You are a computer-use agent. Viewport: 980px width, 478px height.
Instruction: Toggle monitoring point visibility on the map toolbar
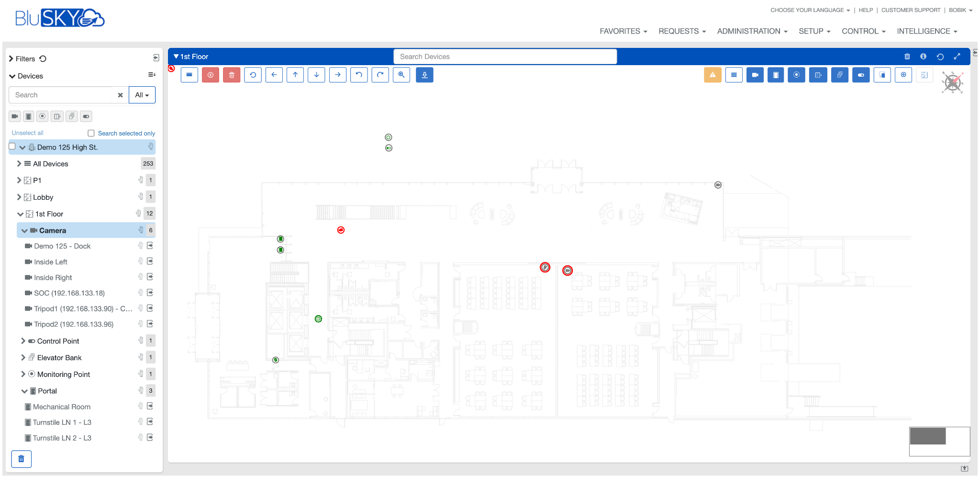coord(797,75)
